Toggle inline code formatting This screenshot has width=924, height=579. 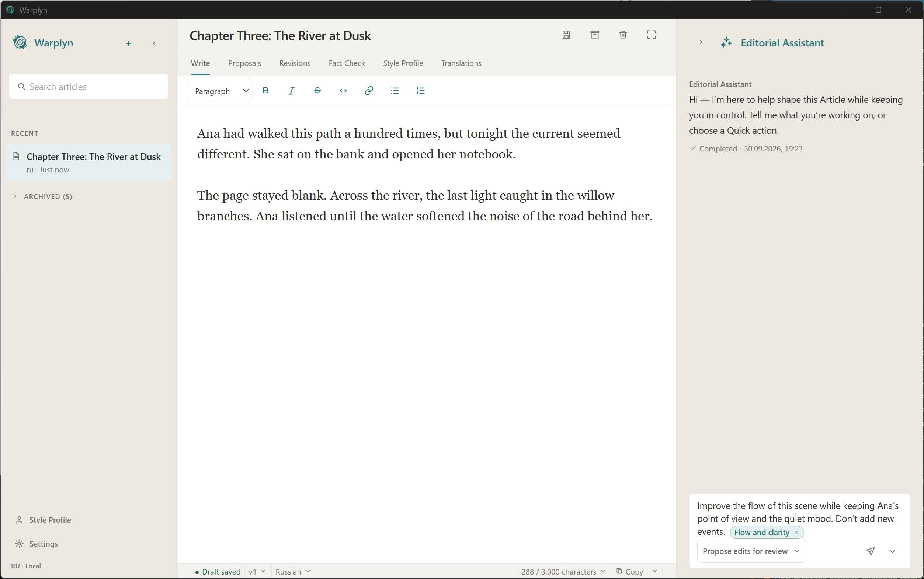tap(343, 90)
